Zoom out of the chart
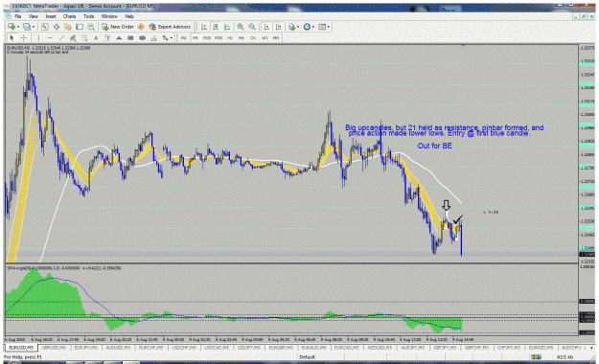Image resolution: width=599 pixels, height=364 pixels. tap(252, 27)
